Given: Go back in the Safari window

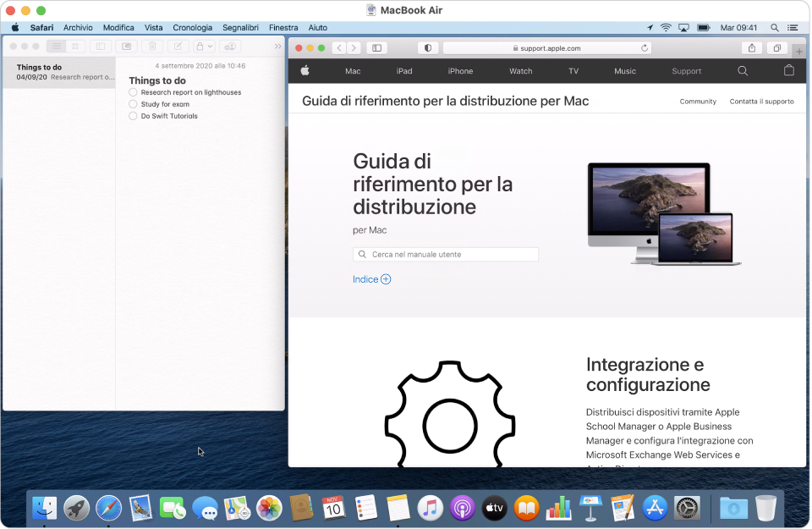Looking at the screenshot, I should point(339,48).
